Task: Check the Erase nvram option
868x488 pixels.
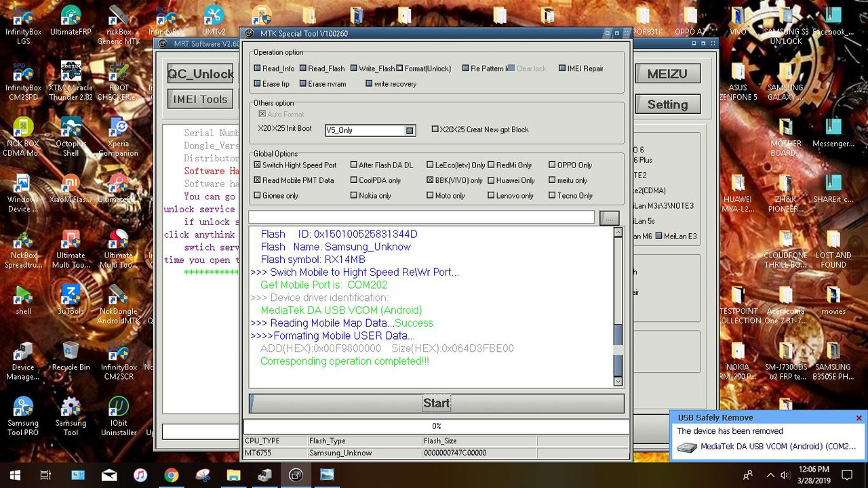Action: (303, 84)
